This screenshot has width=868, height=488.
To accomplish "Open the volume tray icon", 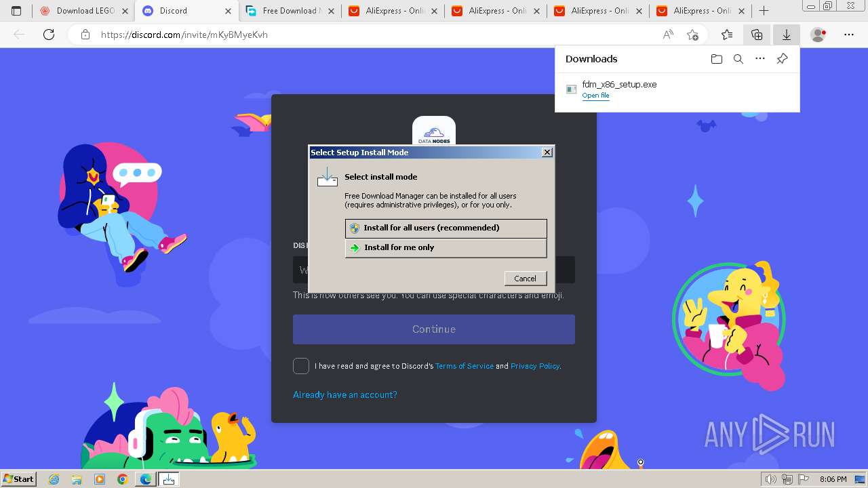I will [771, 479].
